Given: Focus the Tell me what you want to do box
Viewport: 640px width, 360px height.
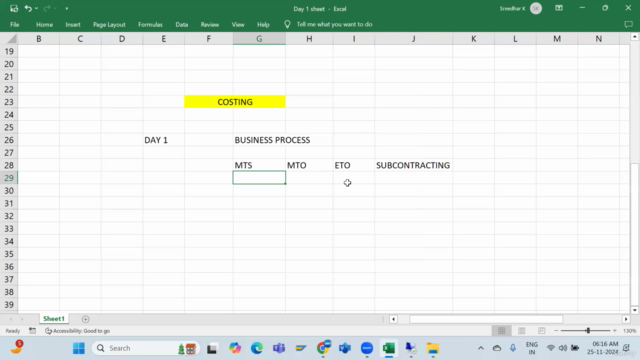Looking at the screenshot, I should (334, 24).
